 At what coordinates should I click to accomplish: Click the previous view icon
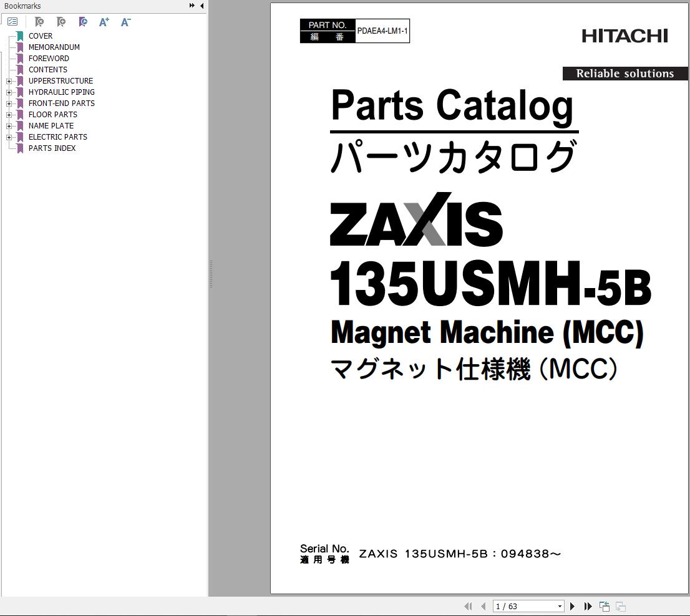pyautogui.click(x=604, y=606)
